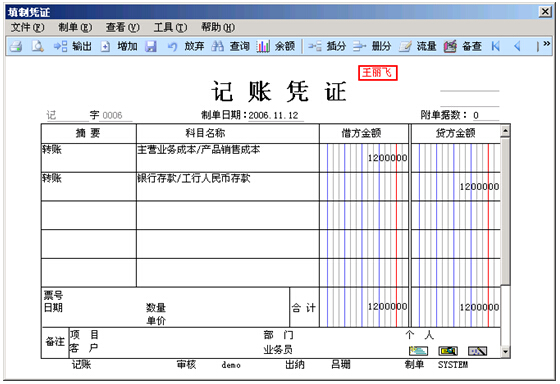Viewport: 560px width, 384px height.
Task: Click the total debit amount in 合计 row
Action: (x=388, y=307)
